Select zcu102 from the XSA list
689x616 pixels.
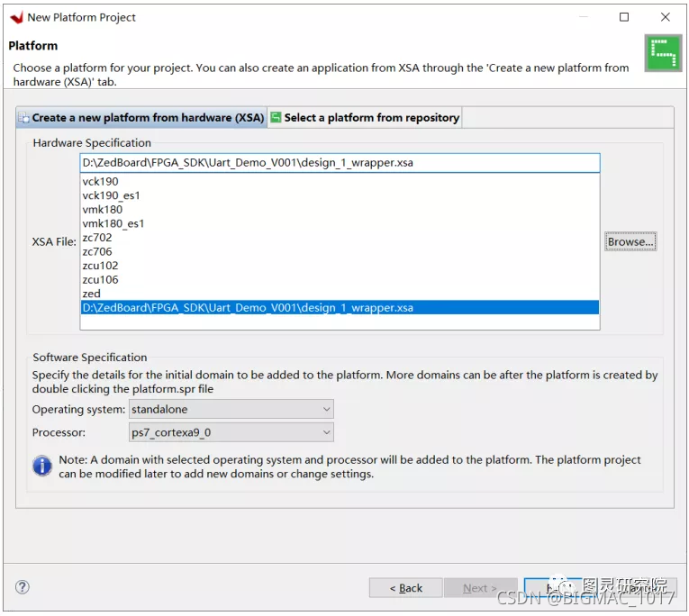340,266
